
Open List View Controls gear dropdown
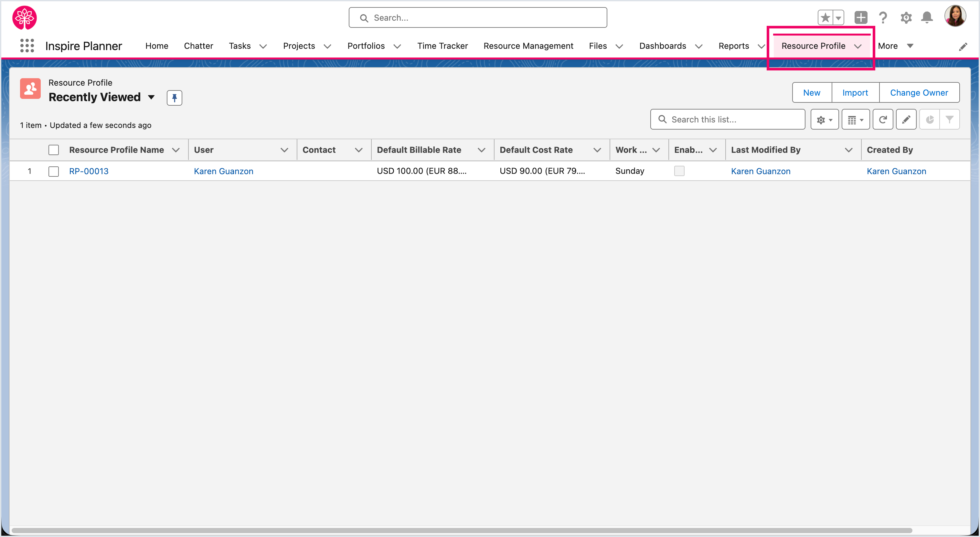click(x=825, y=120)
